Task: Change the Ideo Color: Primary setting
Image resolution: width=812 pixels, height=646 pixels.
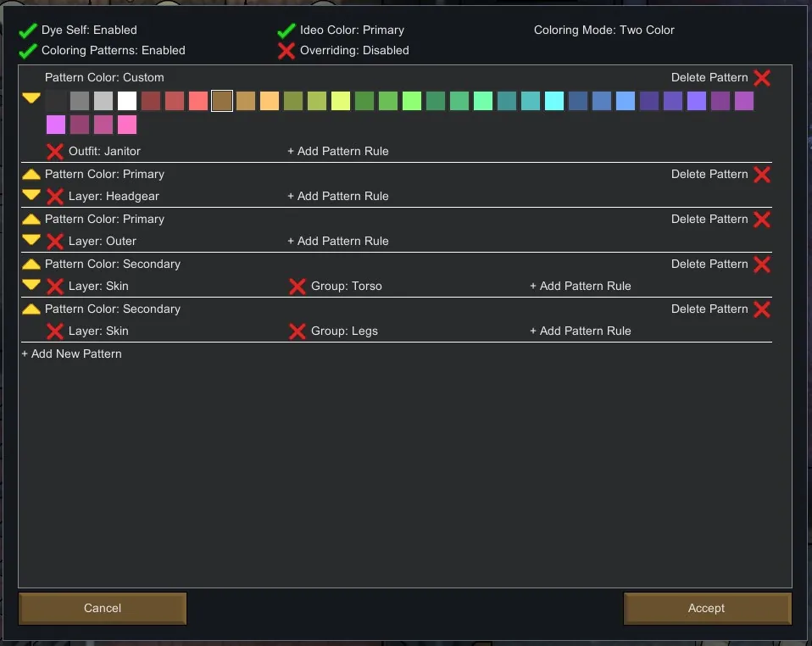Action: pyautogui.click(x=351, y=31)
